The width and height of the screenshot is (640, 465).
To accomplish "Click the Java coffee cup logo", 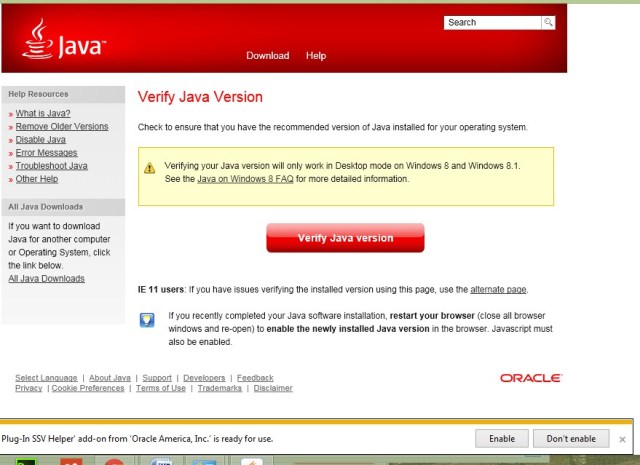I will [x=64, y=39].
